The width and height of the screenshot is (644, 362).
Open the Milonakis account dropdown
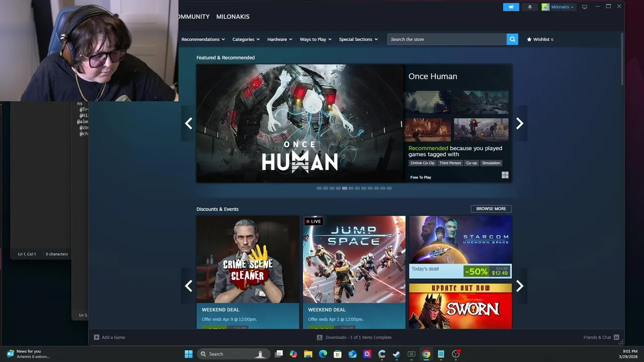coord(558,7)
